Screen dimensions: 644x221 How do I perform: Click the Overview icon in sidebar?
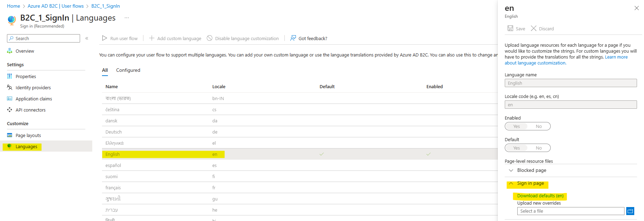[x=10, y=51]
